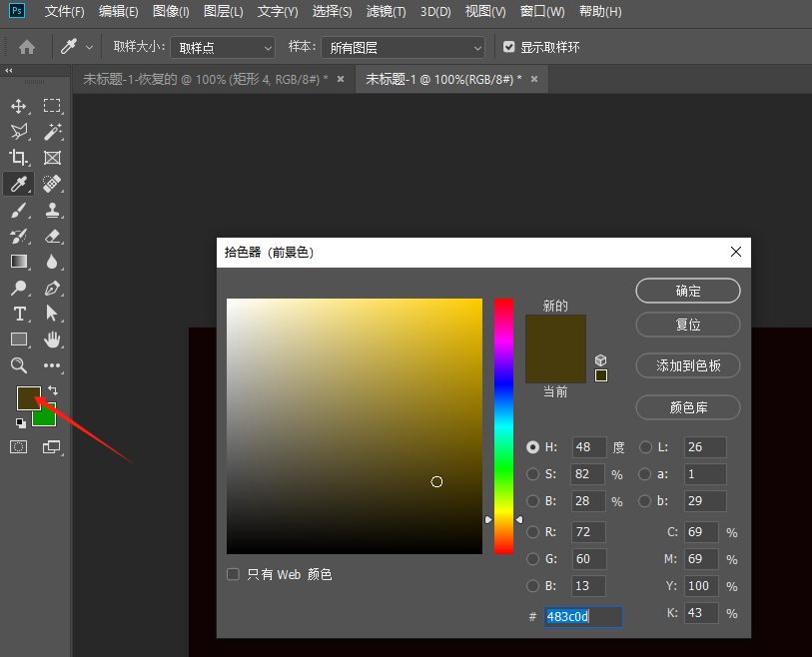Select the History Brush tool
Screen dimensions: 812x657
click(x=19, y=237)
